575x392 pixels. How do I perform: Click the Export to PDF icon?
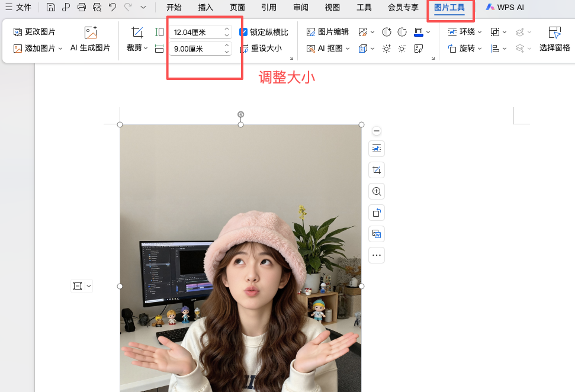(x=66, y=7)
